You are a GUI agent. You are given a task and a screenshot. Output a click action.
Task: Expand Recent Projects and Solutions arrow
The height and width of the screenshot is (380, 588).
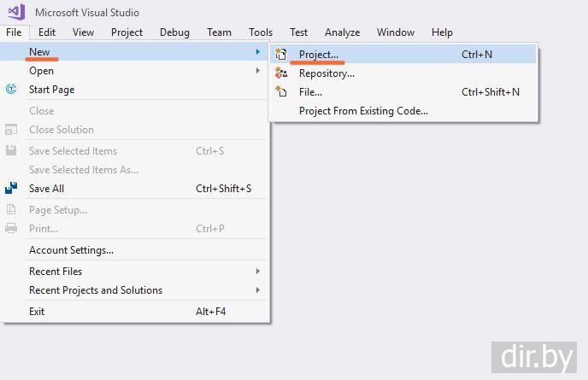(258, 290)
